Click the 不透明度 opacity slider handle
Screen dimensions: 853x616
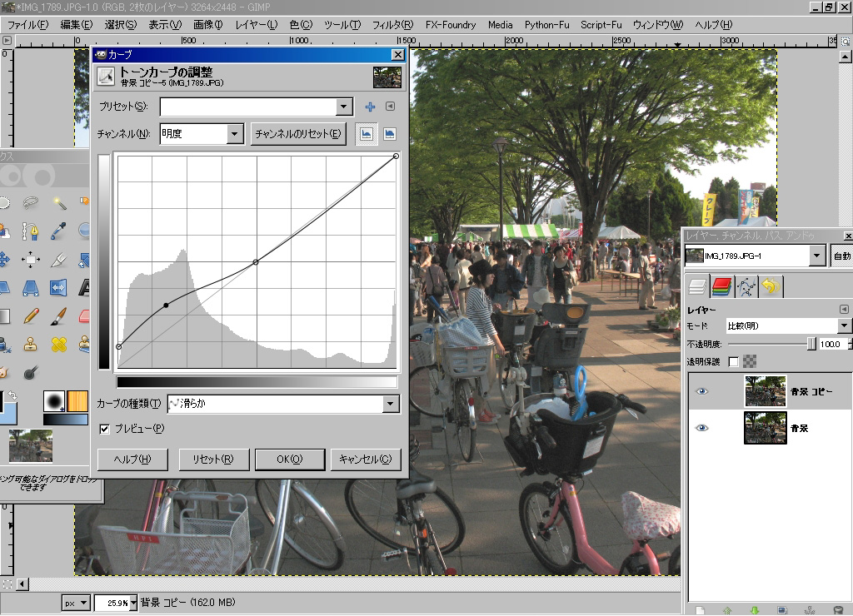[x=811, y=344]
